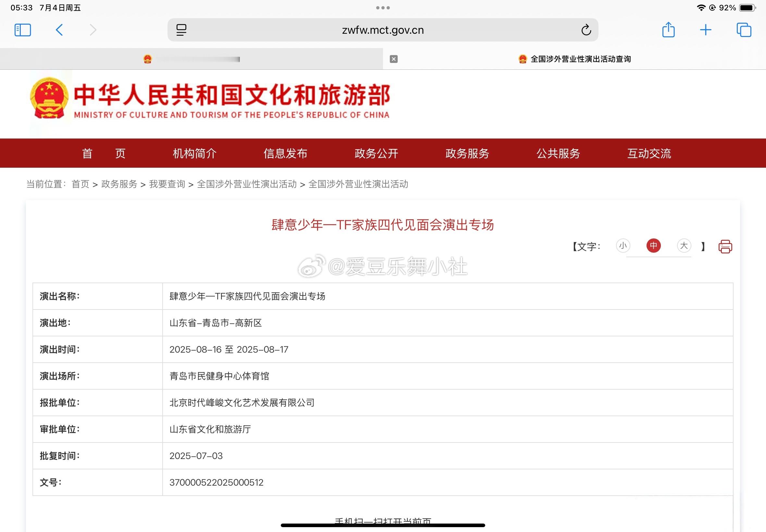
Task: Click the 我要查询 breadcrumb link
Action: (167, 184)
